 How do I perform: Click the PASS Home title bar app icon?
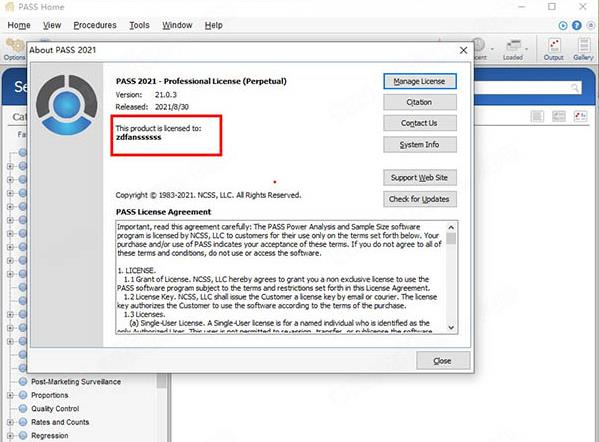[x=9, y=6]
